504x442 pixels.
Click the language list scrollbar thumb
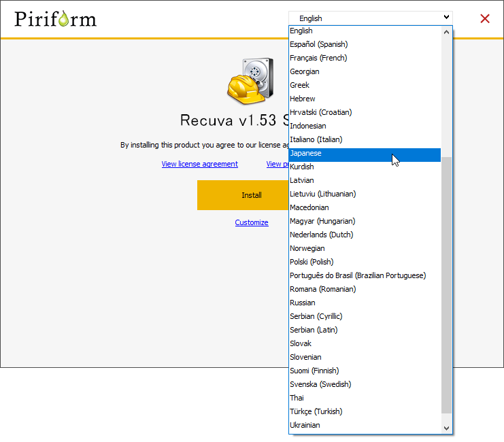coord(446,285)
